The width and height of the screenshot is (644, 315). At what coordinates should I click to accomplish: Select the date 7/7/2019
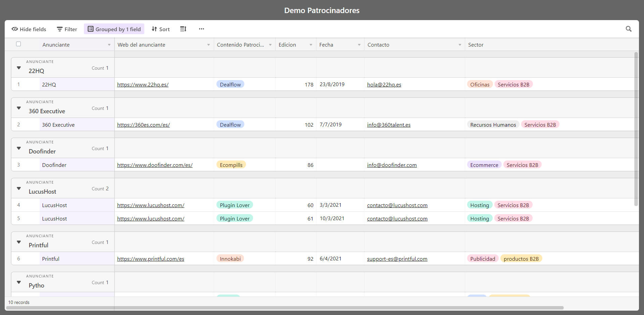331,125
